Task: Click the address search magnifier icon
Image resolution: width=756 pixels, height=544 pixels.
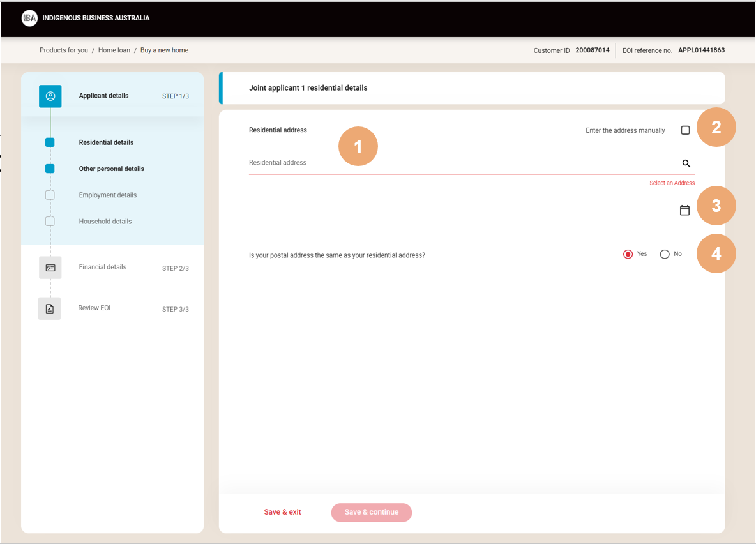Action: point(686,163)
